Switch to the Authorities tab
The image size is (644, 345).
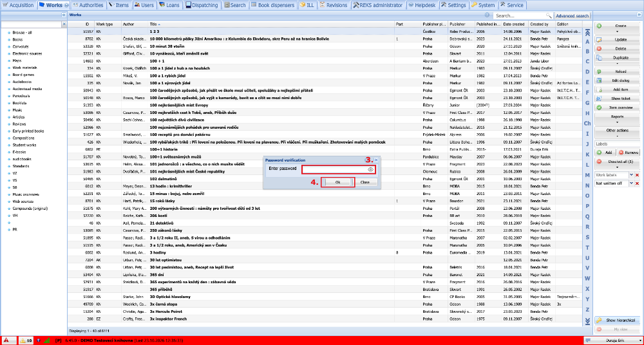pyautogui.click(x=88, y=5)
